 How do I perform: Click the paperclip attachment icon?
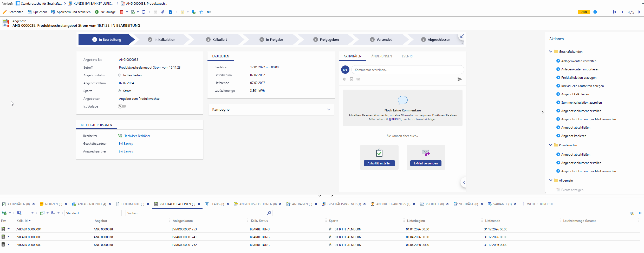coord(163,12)
